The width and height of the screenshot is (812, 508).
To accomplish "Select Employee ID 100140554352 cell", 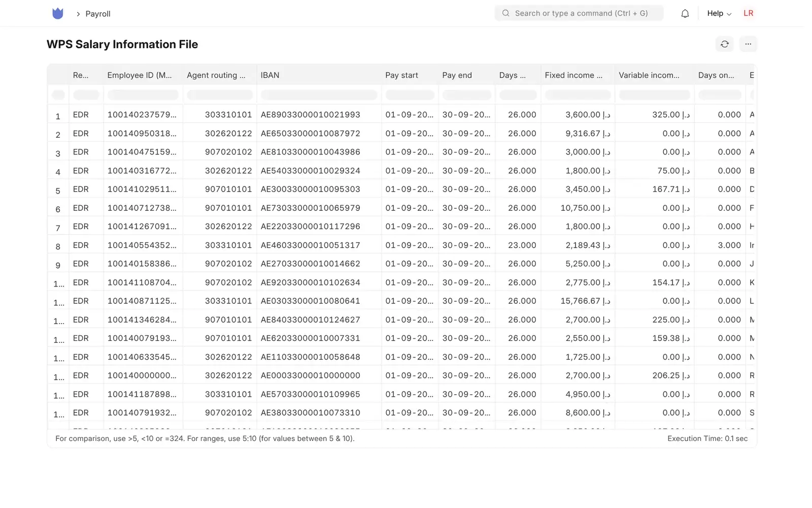I will [x=143, y=245].
